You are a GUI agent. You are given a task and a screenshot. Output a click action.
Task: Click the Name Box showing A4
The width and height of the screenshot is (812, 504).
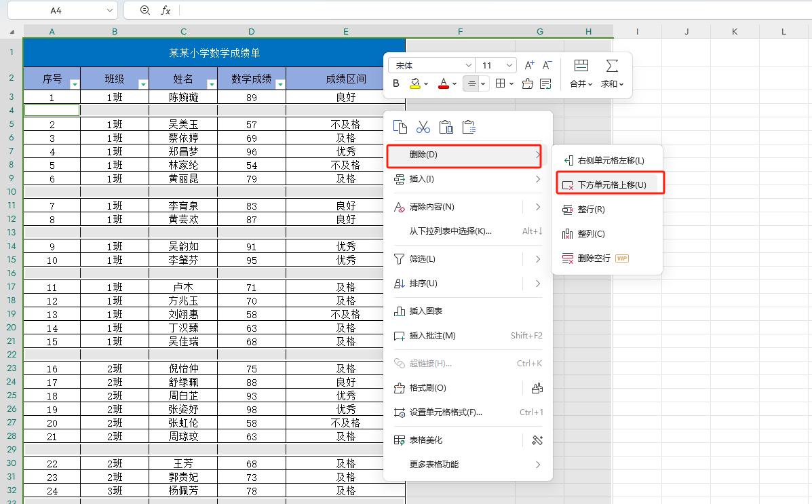tap(56, 10)
